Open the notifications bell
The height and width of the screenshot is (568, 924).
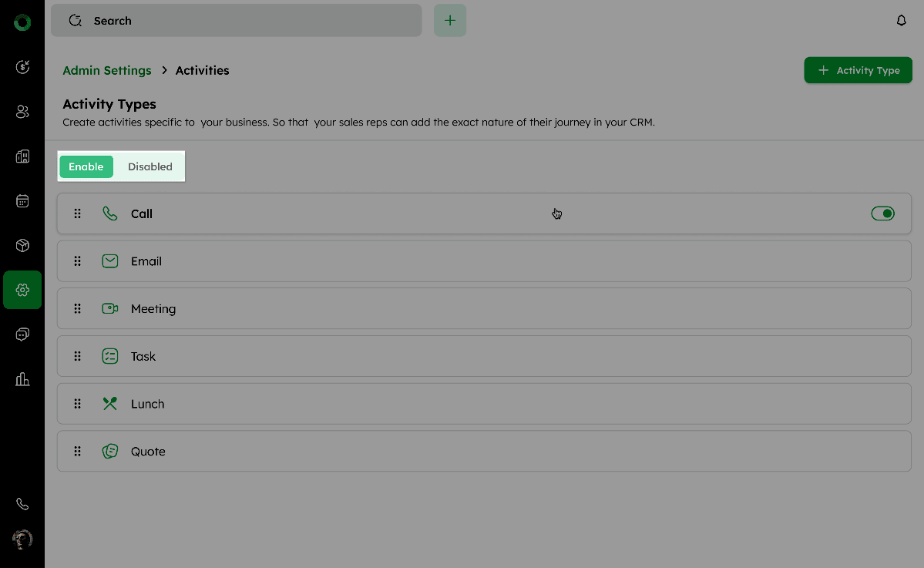(x=902, y=21)
